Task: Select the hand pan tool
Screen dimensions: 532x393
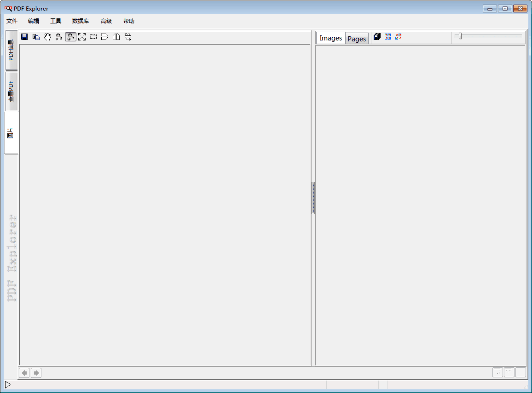Action: tap(47, 37)
